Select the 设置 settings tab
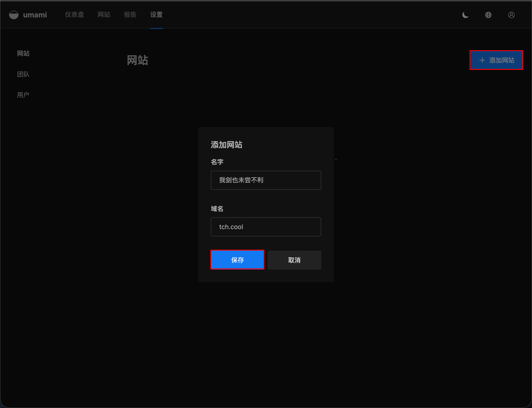Screen dimensions: 532x408 156,14
